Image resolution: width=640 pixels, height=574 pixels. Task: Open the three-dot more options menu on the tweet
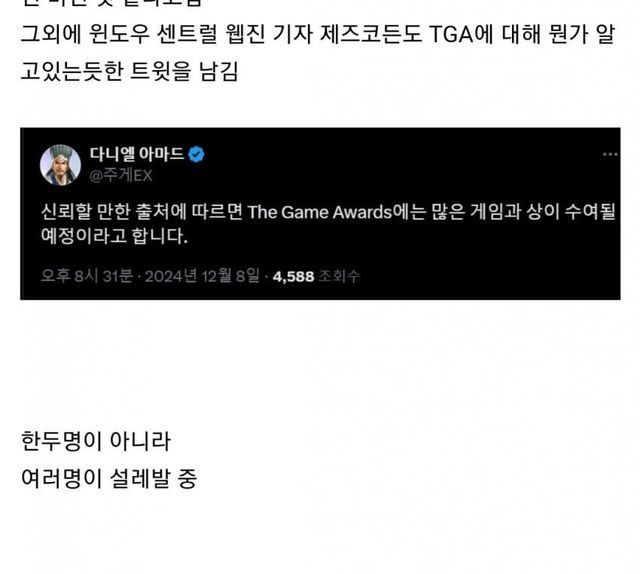tap(610, 154)
